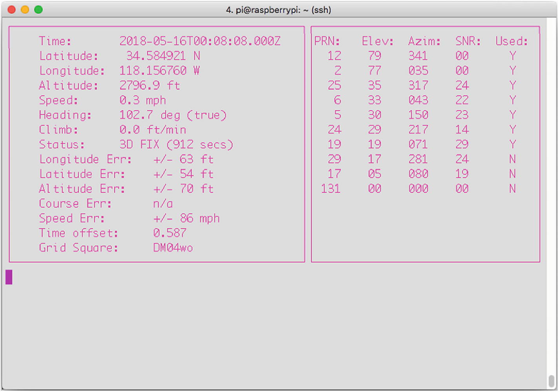Click the latitude error '+/- 54 ft'
The height and width of the screenshot is (392, 559).
(183, 174)
